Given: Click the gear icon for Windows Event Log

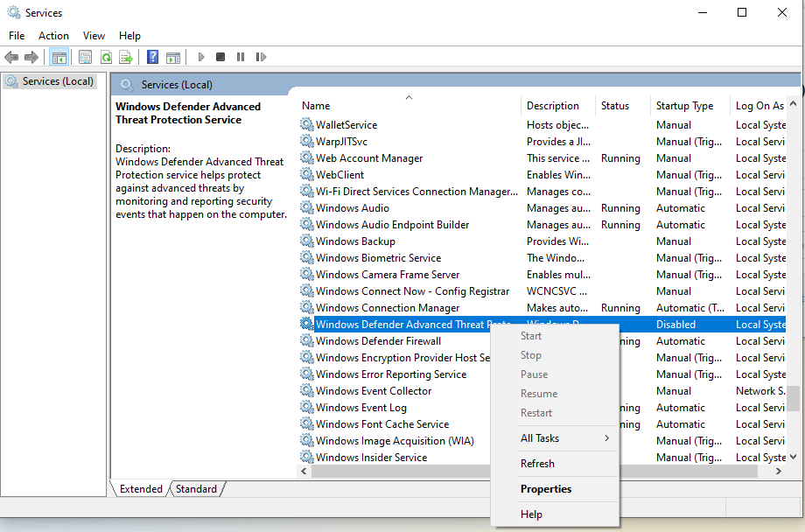Looking at the screenshot, I should [x=306, y=407].
